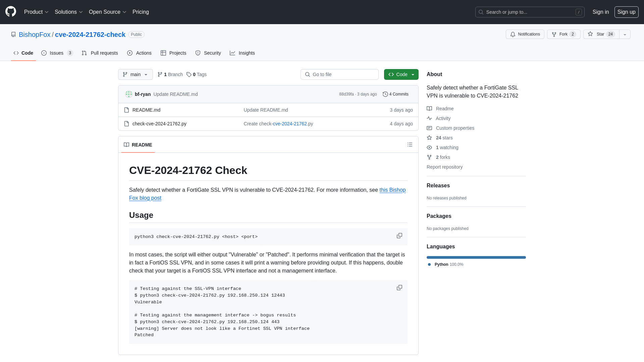Open the README.md file
644x362 pixels.
coord(146,110)
